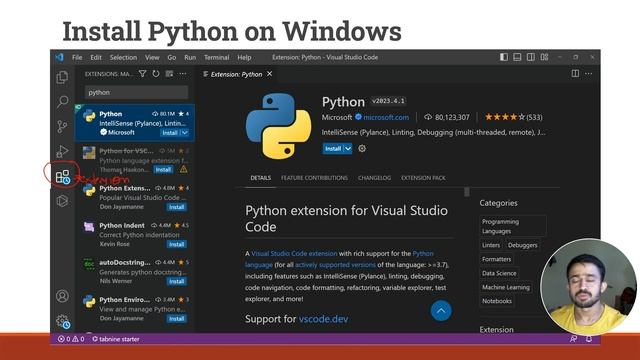Toggle the bottom panel layout icon
Viewport: 640px width, 360px height.
[x=517, y=57]
